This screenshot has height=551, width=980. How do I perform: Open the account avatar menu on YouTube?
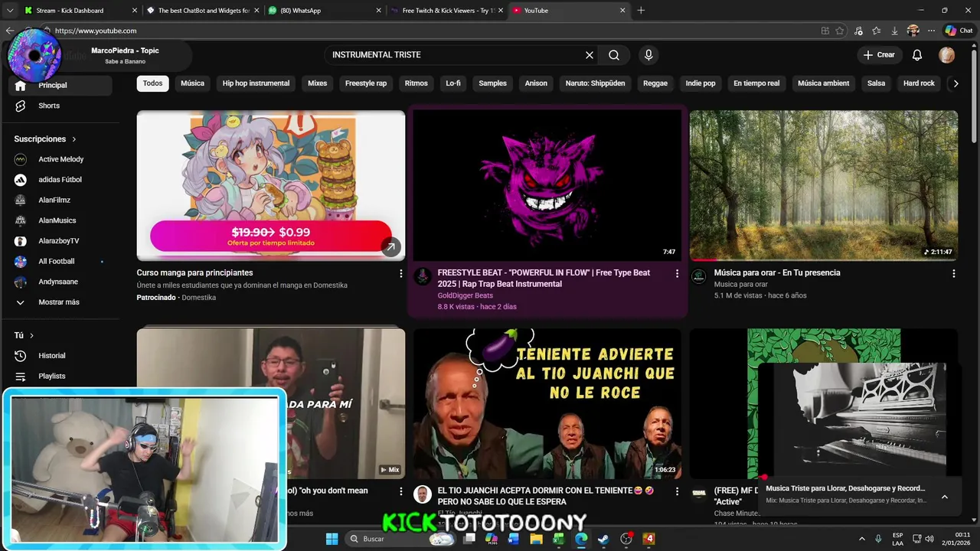[947, 55]
